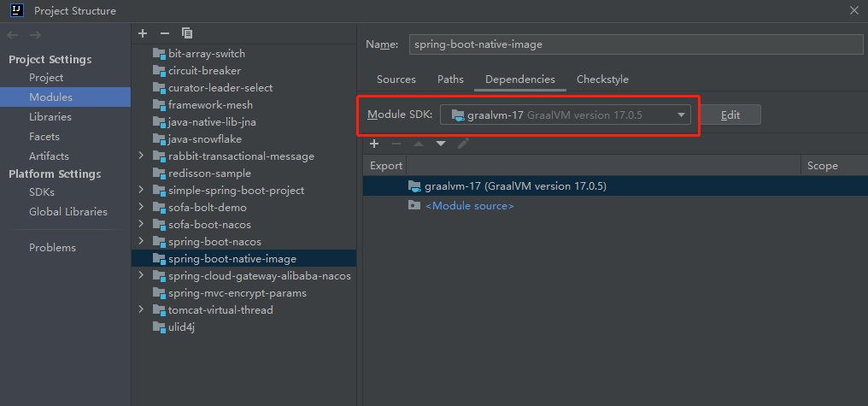Add a new module with the plus icon
This screenshot has height=406, width=868.
pyautogui.click(x=143, y=33)
